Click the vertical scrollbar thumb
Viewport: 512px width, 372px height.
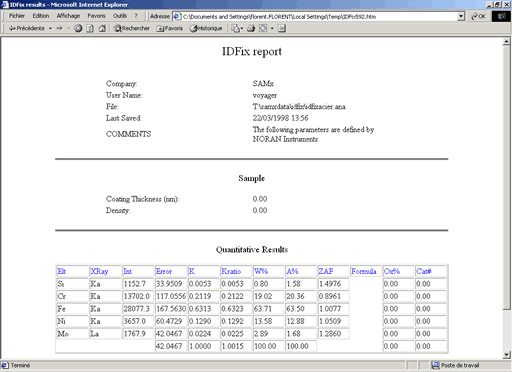(x=507, y=178)
